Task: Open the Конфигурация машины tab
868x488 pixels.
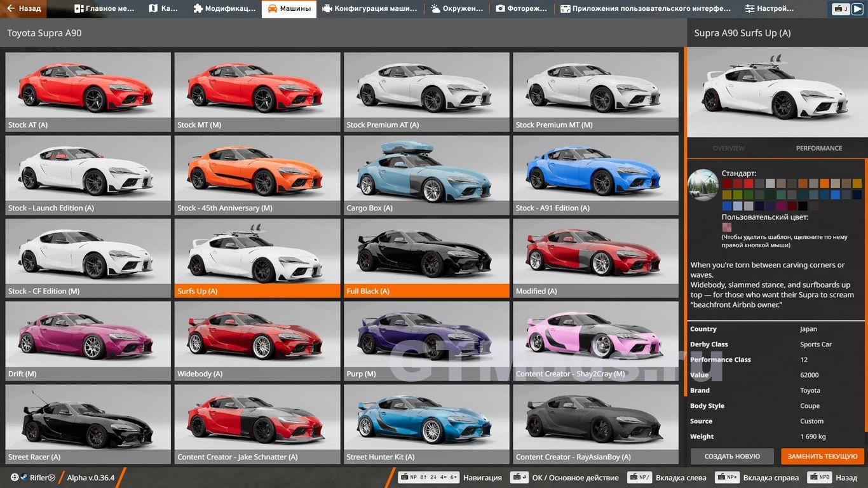Action: [370, 9]
